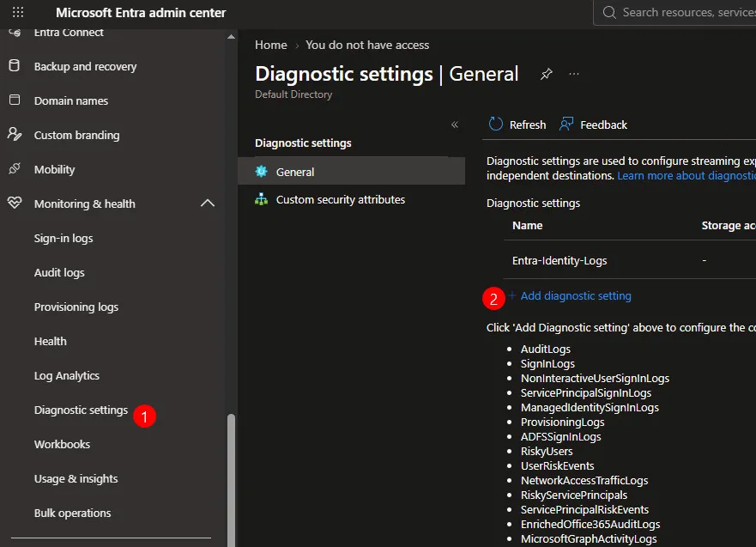
Task: Click ADFSSignInLogs entry
Action: click(x=560, y=436)
